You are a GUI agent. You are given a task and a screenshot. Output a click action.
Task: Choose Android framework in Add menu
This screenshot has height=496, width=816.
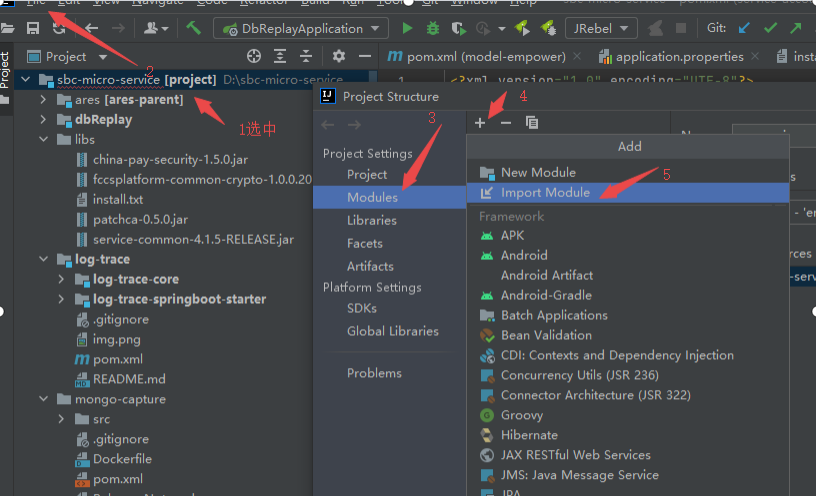pos(628,255)
